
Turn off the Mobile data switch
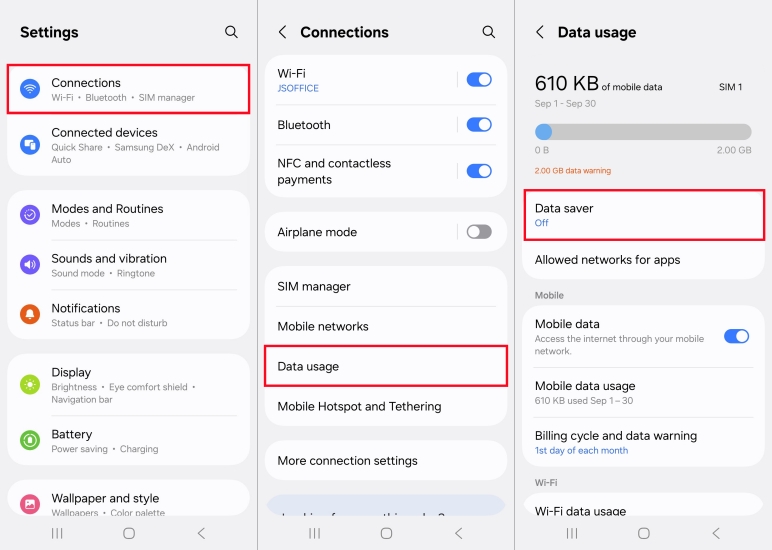[x=737, y=336]
